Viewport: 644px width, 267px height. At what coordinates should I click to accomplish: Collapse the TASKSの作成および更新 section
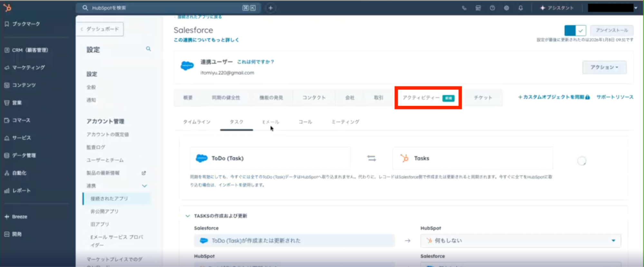(188, 216)
